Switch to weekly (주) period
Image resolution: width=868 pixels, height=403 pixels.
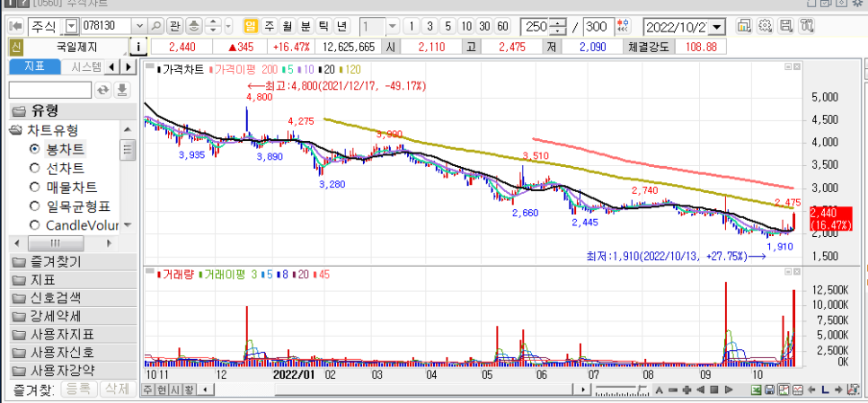click(x=269, y=26)
